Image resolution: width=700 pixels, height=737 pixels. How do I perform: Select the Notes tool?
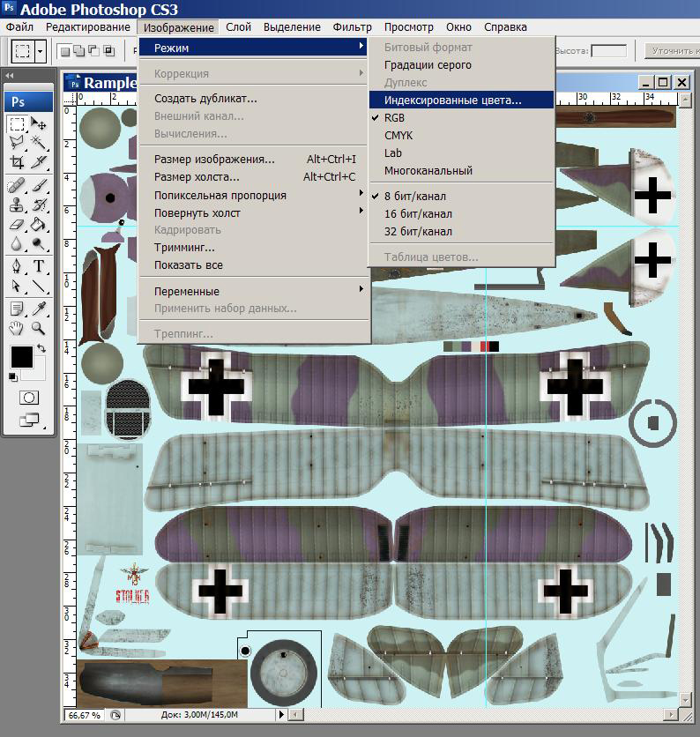(17, 309)
